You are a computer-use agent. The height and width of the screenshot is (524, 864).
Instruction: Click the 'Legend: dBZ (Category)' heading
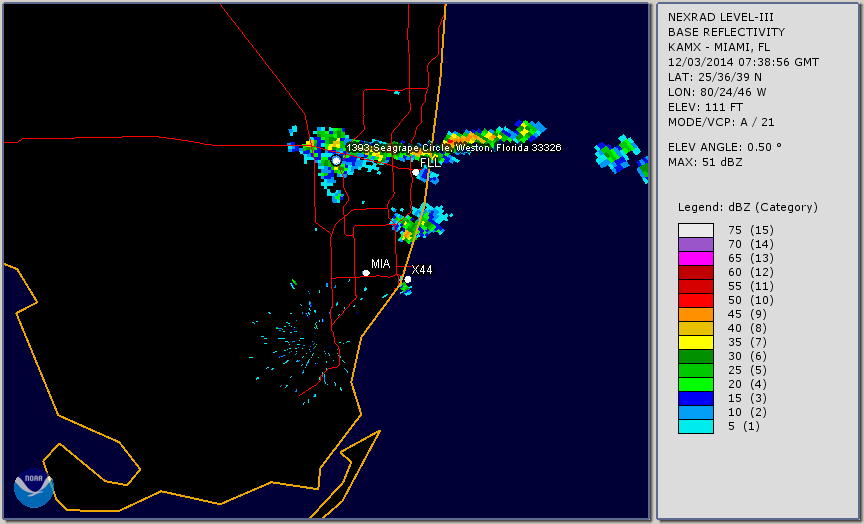pos(748,207)
